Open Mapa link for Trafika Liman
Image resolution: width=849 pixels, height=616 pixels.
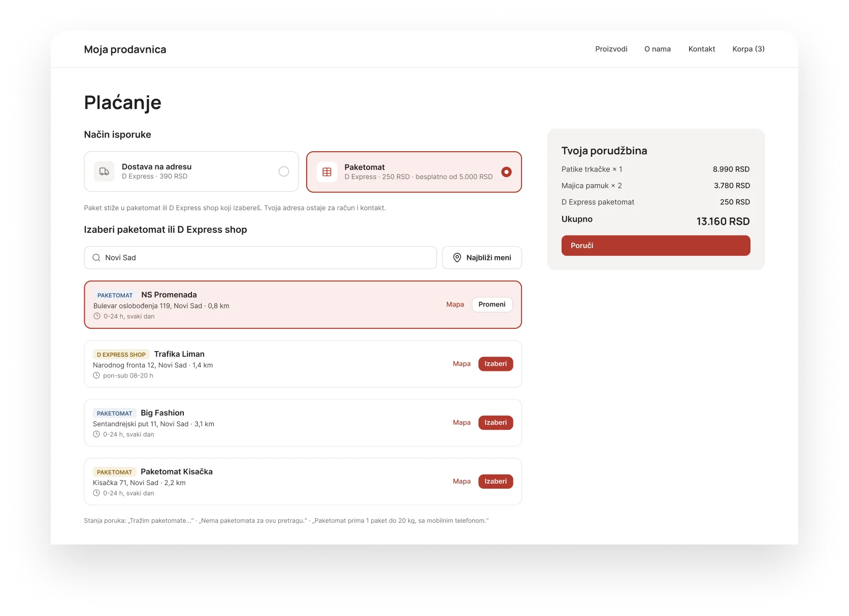point(462,364)
